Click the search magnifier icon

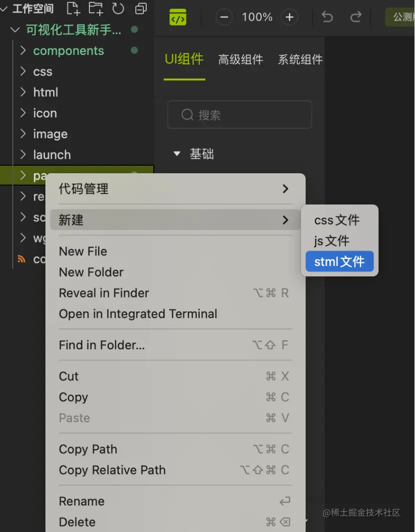[187, 115]
